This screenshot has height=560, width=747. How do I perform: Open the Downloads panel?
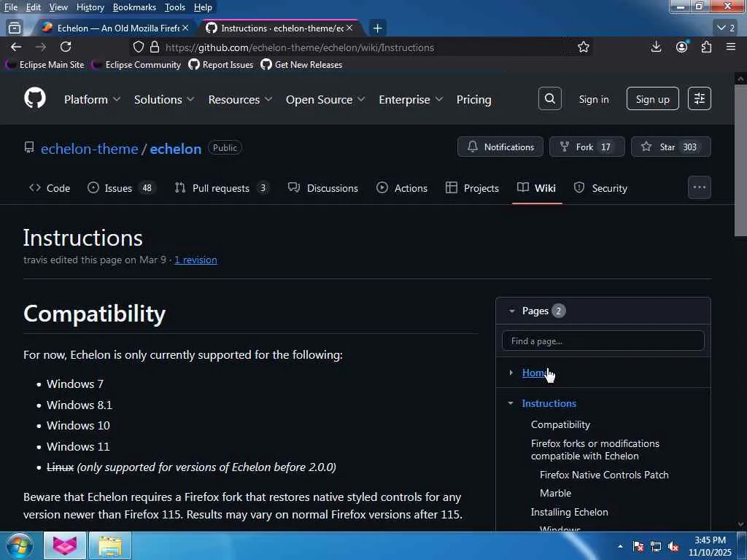point(656,47)
